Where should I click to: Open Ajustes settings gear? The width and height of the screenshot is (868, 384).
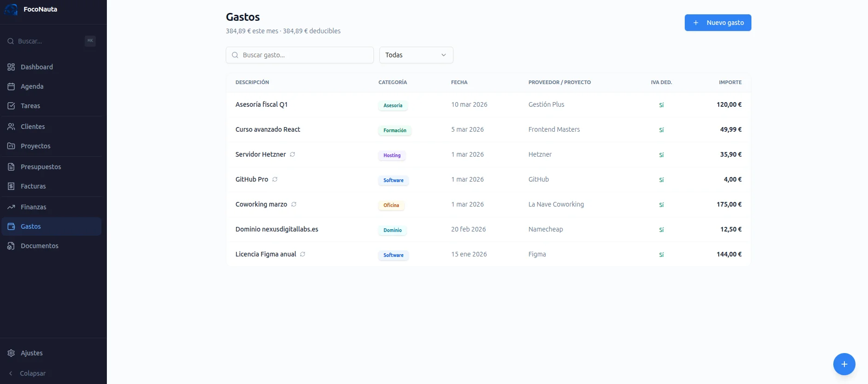point(11,353)
